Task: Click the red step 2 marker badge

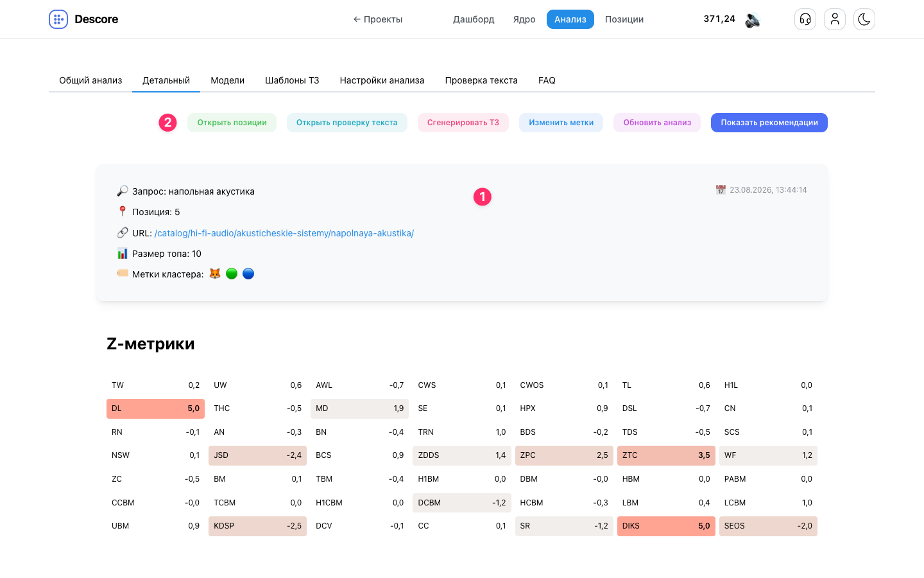Action: [168, 123]
